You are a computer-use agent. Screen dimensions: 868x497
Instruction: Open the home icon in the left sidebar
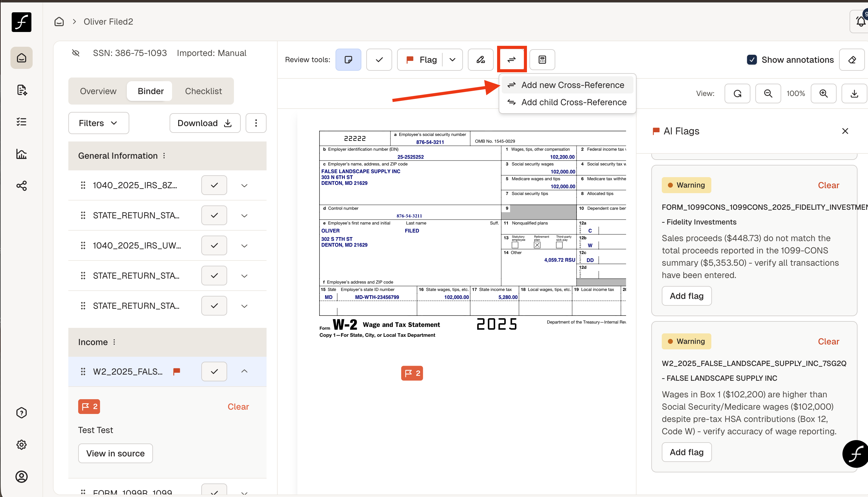pos(22,58)
